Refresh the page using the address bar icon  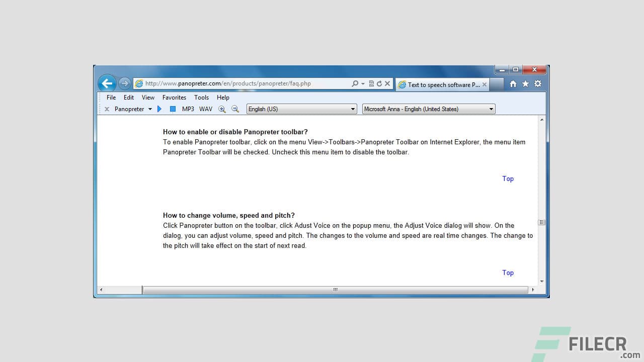click(379, 83)
